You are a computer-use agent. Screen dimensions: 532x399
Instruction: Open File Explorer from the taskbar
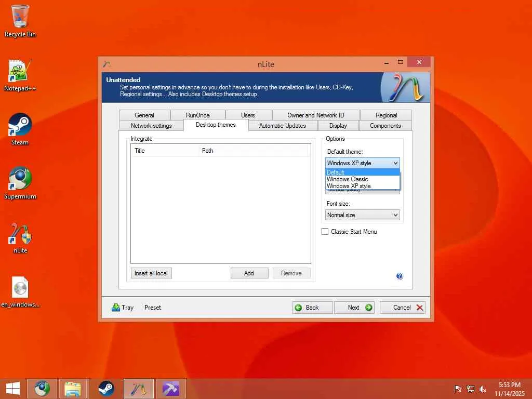pos(73,389)
